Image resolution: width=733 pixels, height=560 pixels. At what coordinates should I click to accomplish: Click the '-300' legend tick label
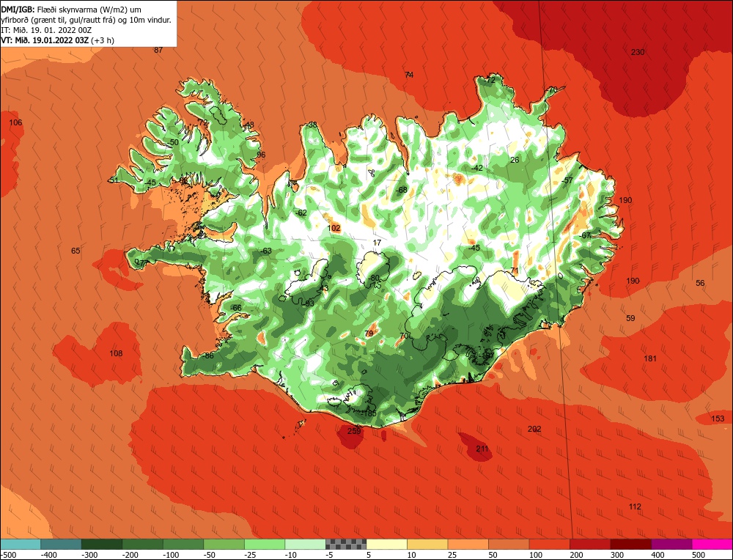coord(89,555)
